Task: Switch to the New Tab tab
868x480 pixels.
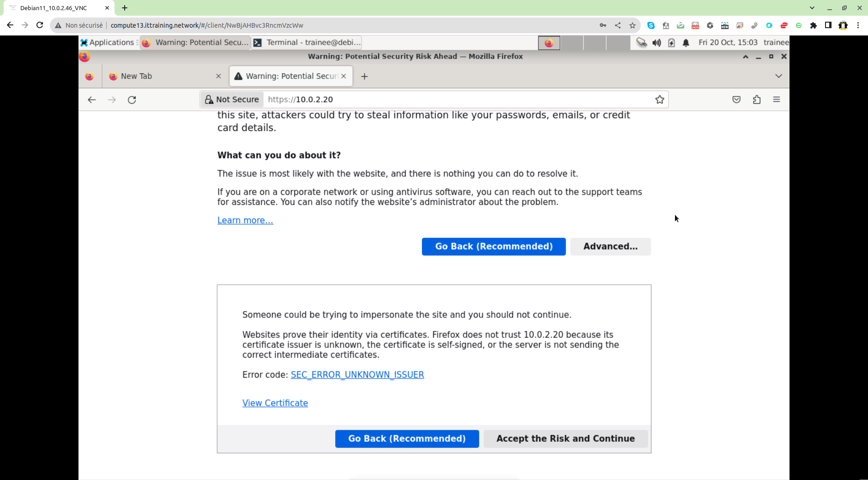Action: [161, 77]
